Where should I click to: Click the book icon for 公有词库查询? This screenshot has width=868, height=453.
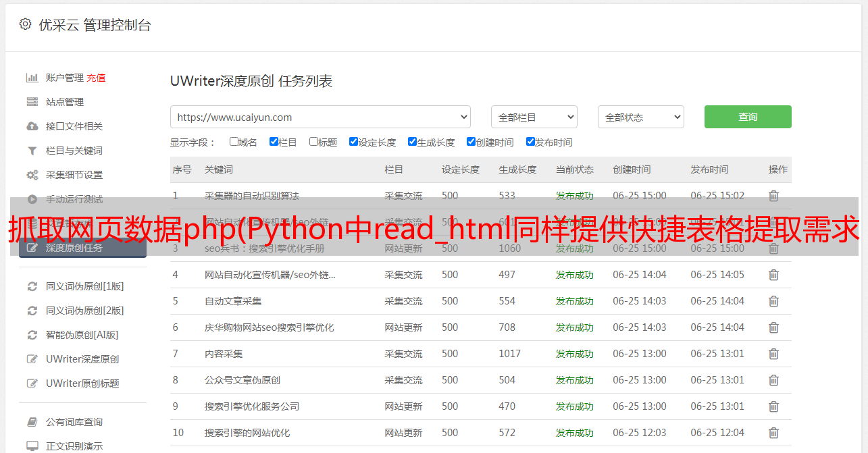[x=32, y=422]
